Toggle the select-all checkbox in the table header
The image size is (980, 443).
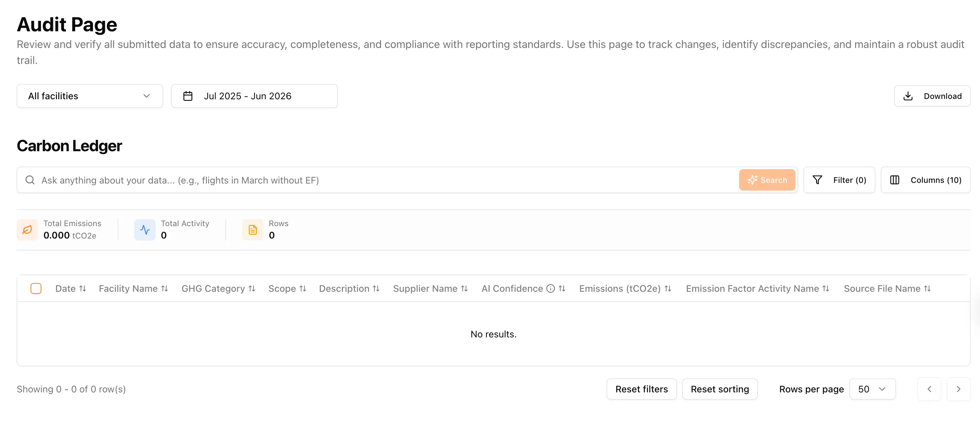(36, 288)
